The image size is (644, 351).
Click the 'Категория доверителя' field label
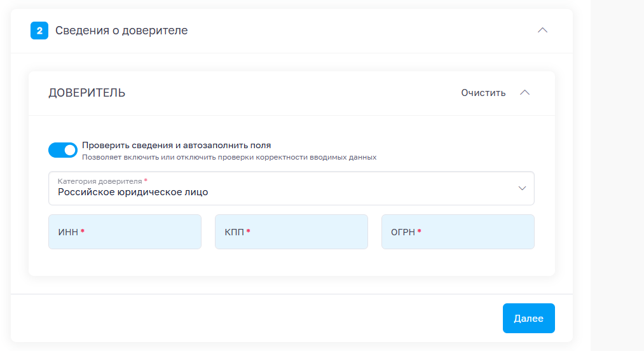pos(100,181)
